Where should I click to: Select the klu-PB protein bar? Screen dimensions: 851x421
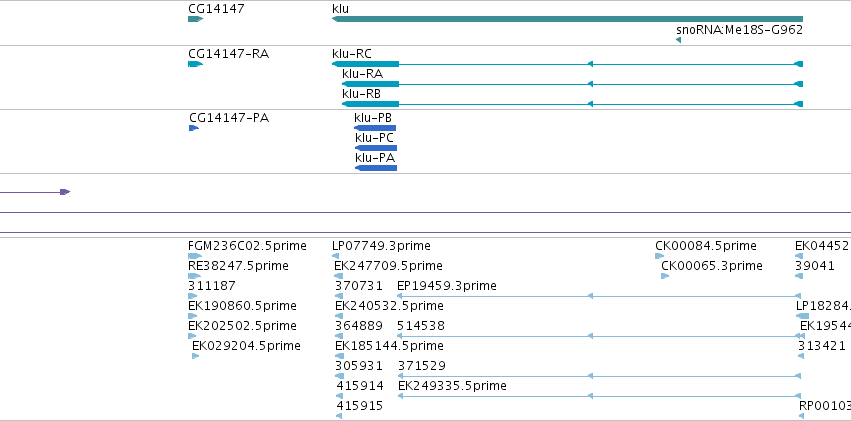tap(375, 128)
